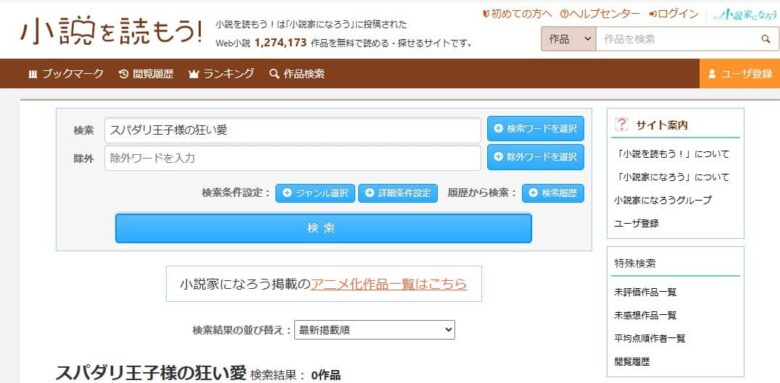Click the 小説を読もう! site logo
This screenshot has width=780, height=383.
(111, 32)
